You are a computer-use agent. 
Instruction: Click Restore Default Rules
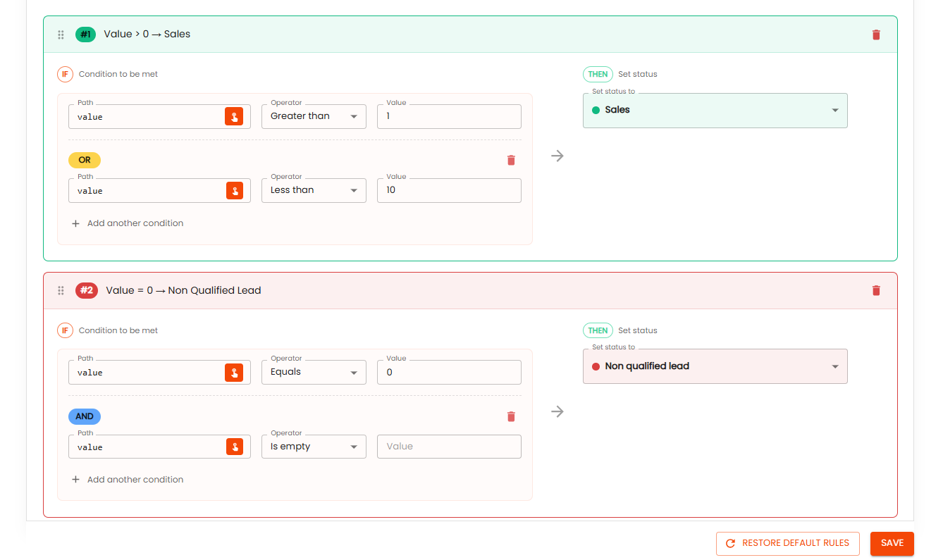(x=787, y=543)
